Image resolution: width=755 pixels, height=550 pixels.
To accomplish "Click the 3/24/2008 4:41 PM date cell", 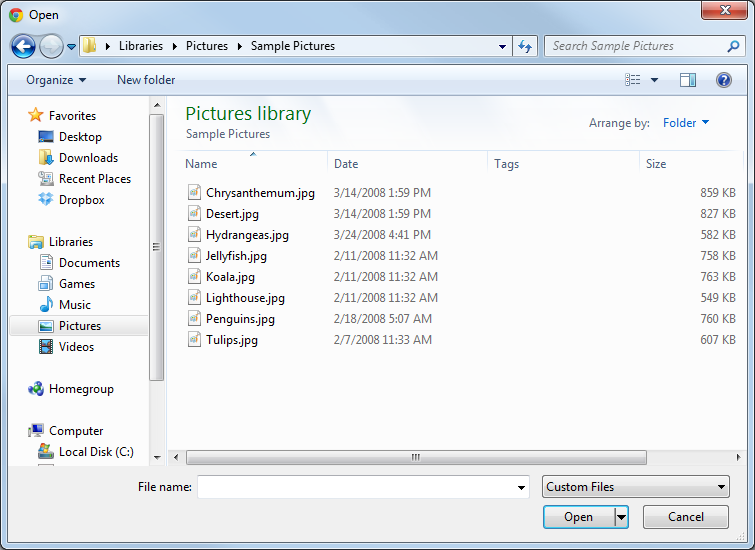I will pyautogui.click(x=382, y=235).
